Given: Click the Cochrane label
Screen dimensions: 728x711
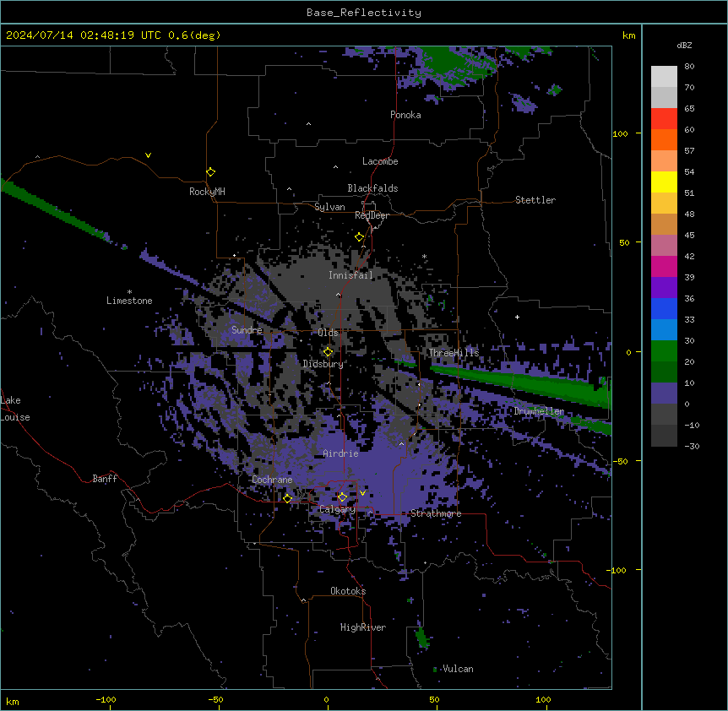Looking at the screenshot, I should 272,480.
